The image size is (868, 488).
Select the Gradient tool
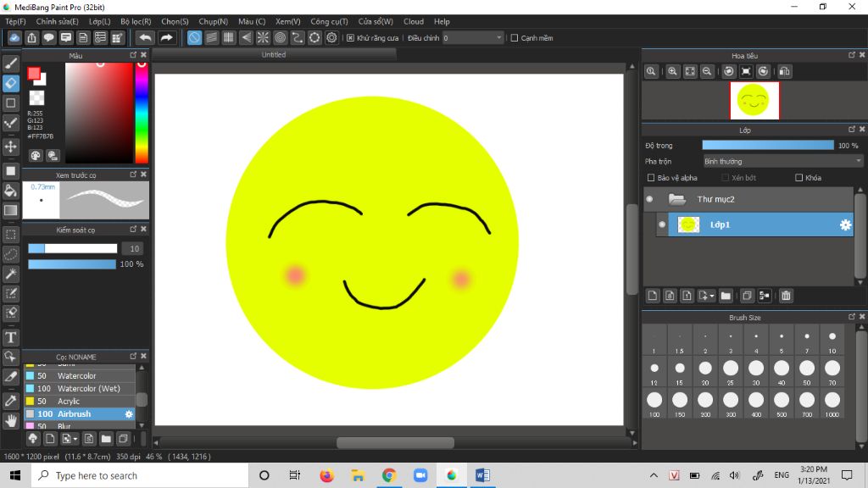pyautogui.click(x=10, y=210)
